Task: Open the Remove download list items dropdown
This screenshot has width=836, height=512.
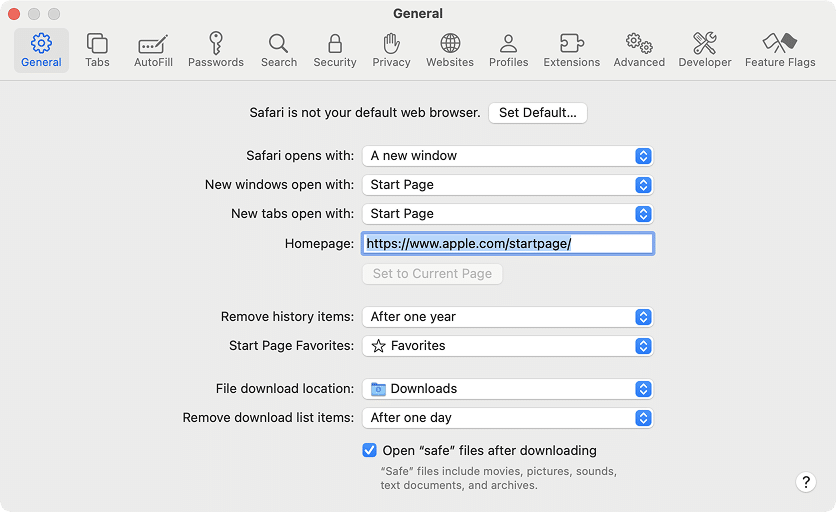Action: pos(508,418)
